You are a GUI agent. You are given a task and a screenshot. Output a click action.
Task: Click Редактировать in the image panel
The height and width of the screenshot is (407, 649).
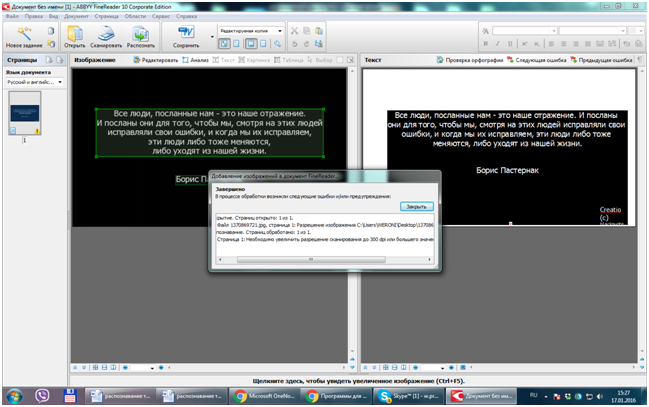[x=156, y=60]
